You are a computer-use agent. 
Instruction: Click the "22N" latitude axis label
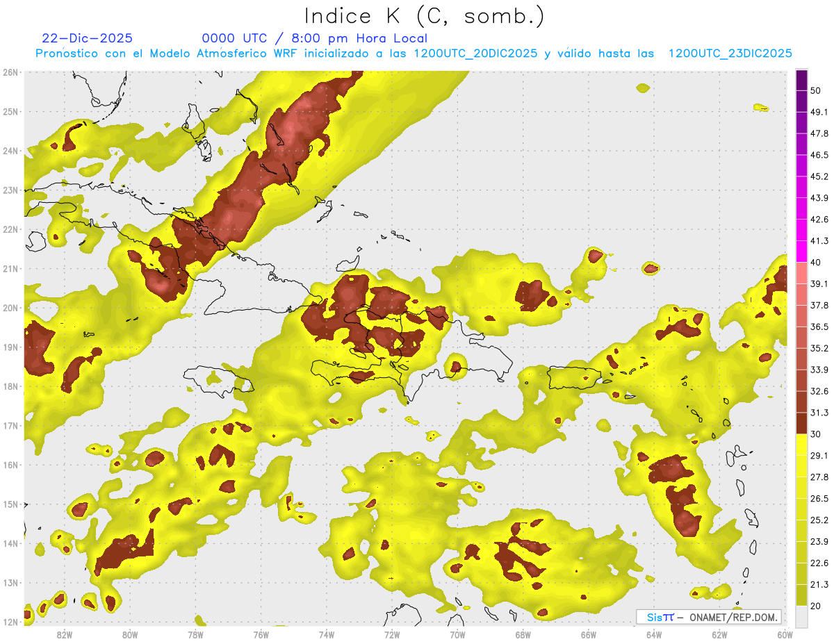(10, 229)
